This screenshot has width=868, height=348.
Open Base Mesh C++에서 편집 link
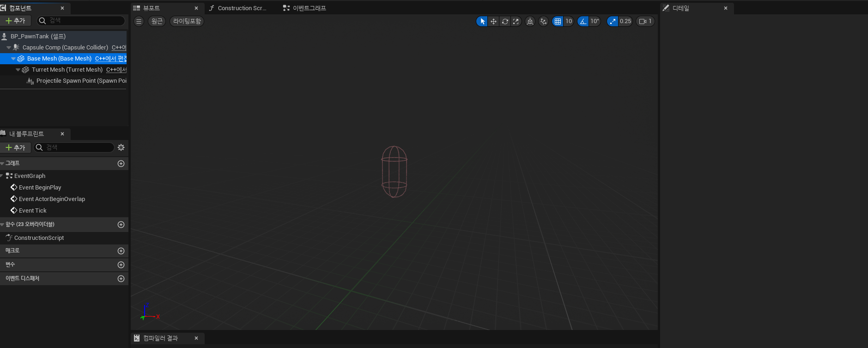pyautogui.click(x=111, y=59)
